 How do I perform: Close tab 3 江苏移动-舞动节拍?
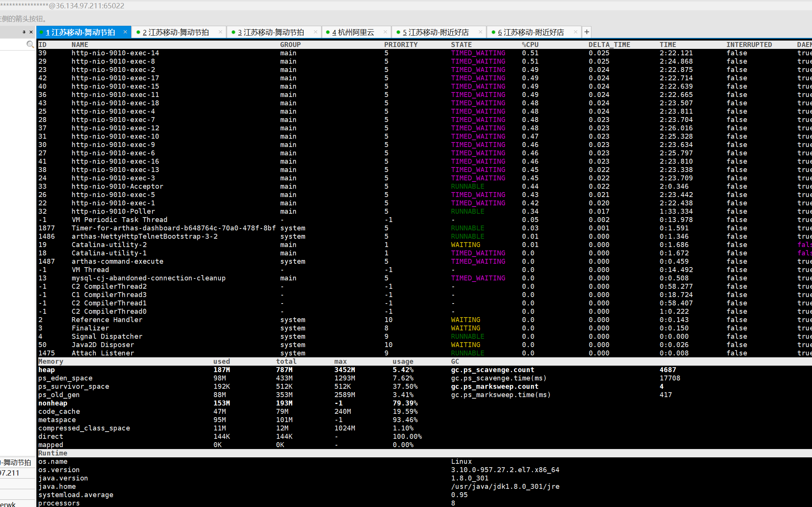coord(315,32)
